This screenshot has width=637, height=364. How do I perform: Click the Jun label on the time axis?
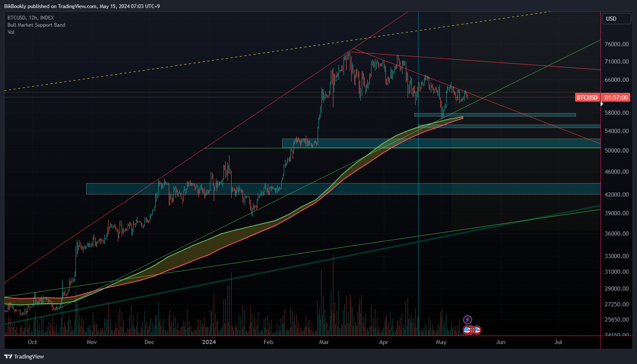501,342
